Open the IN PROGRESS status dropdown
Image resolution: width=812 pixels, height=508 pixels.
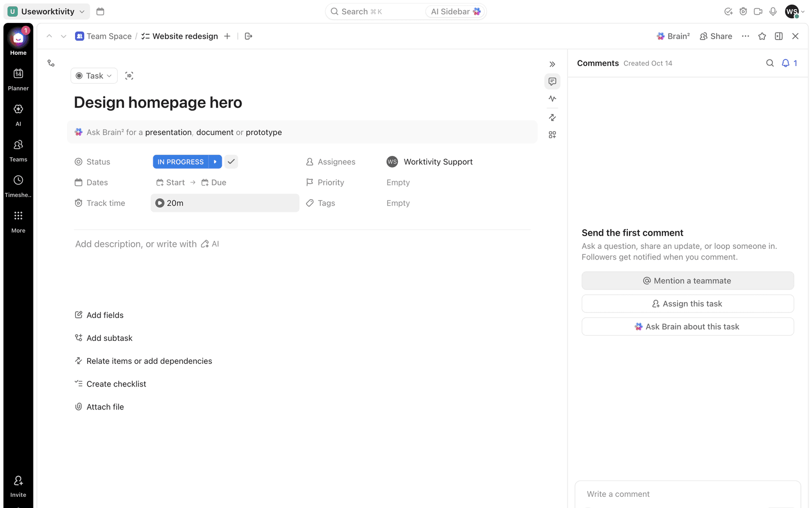[x=181, y=162]
